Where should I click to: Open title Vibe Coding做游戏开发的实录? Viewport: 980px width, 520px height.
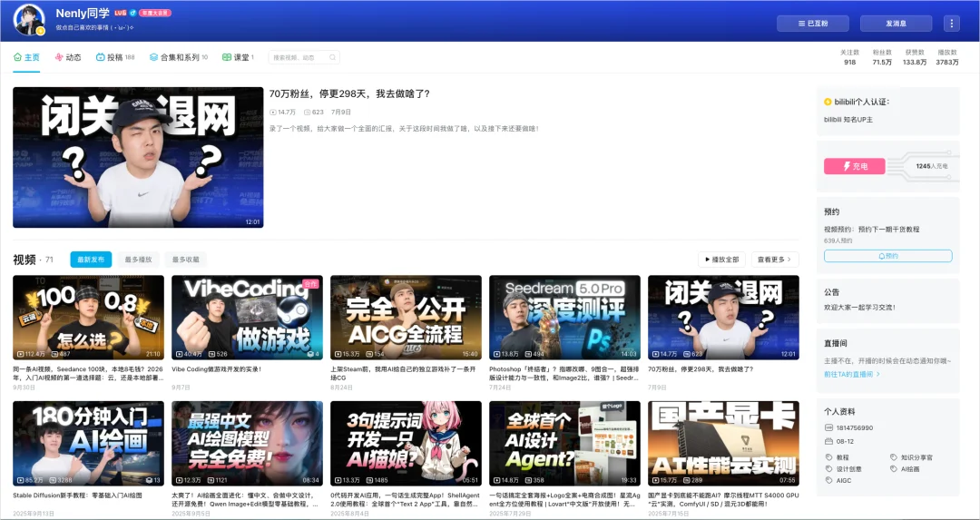click(216, 369)
